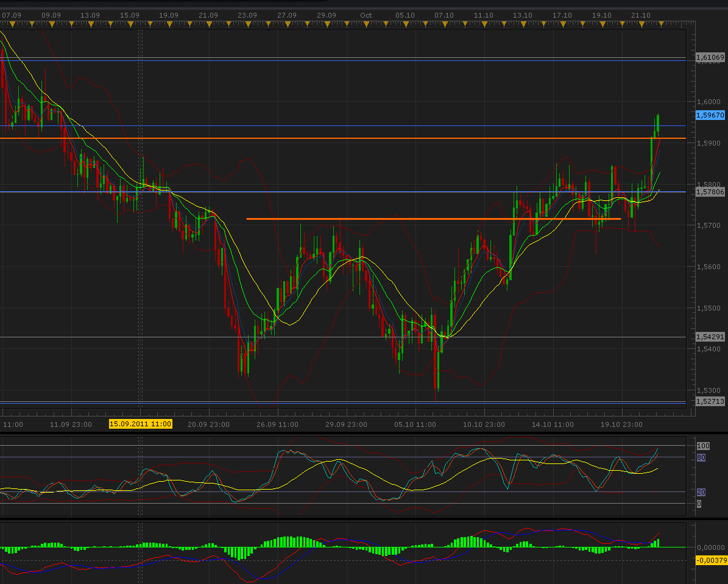The width and height of the screenshot is (728, 584).
Task: Click the 11.09 23:00 bottom axis label
Action: [x=71, y=424]
